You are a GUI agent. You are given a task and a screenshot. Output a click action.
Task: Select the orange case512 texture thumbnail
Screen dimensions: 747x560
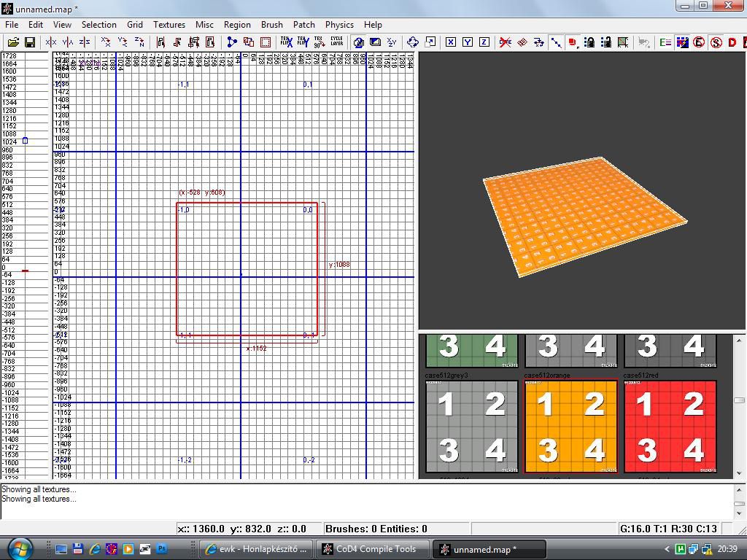tap(570, 427)
